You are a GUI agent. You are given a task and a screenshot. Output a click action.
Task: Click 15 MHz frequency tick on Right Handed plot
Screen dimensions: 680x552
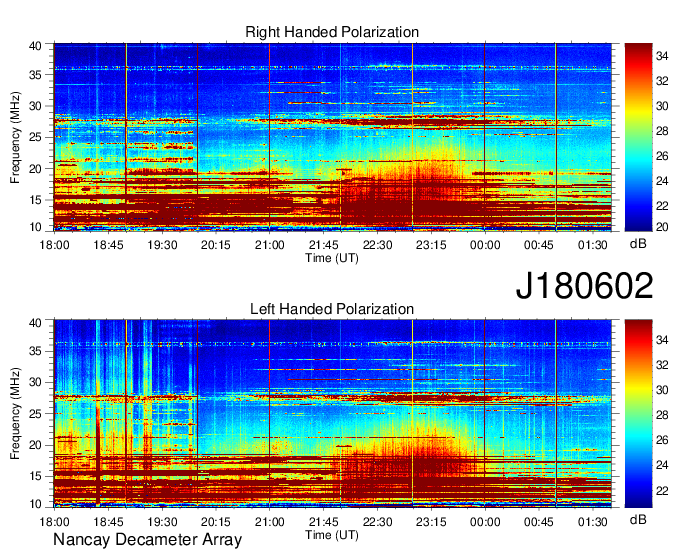point(35,200)
